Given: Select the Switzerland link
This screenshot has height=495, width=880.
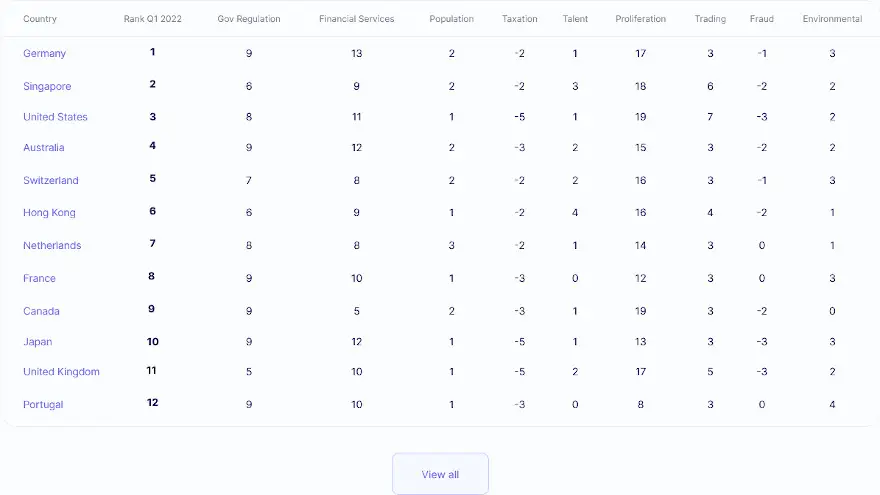Looking at the screenshot, I should [x=51, y=180].
